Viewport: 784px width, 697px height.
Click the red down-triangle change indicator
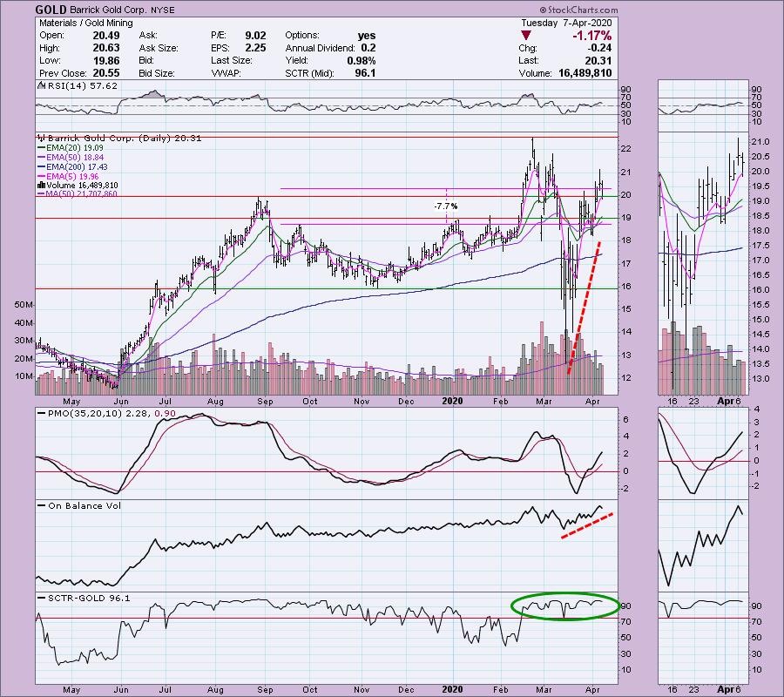point(525,36)
